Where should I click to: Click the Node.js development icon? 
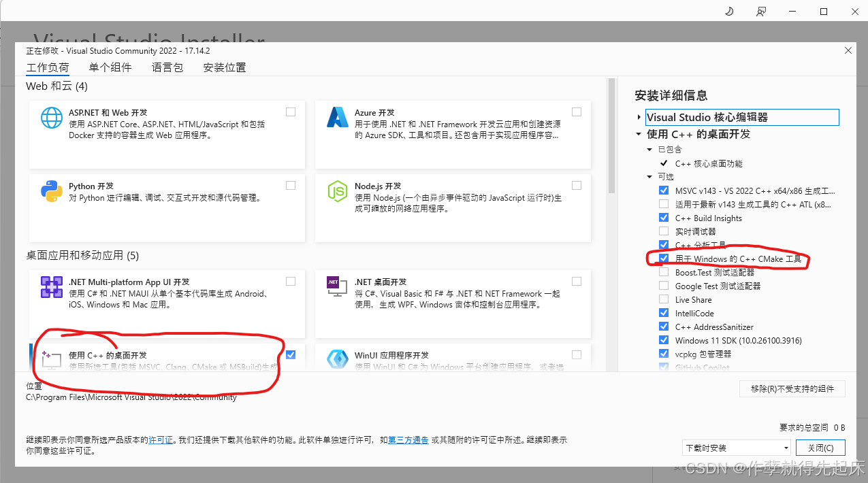[x=338, y=191]
